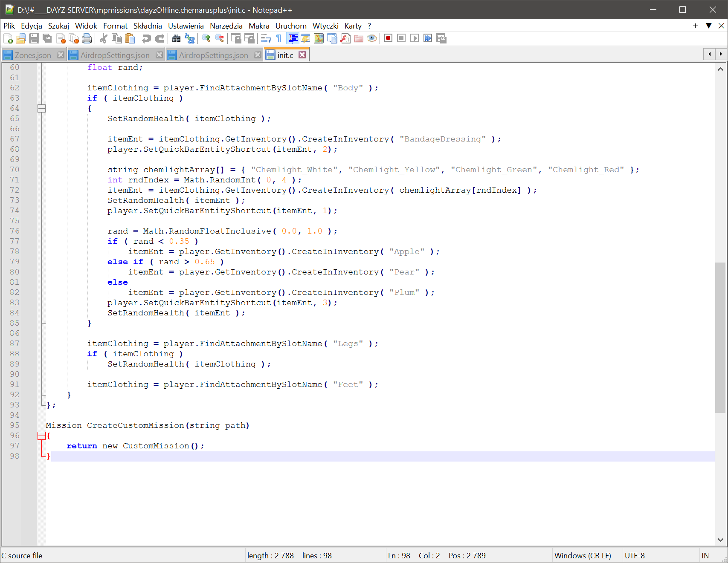
Task: Open the Składnia menu
Action: coord(148,26)
